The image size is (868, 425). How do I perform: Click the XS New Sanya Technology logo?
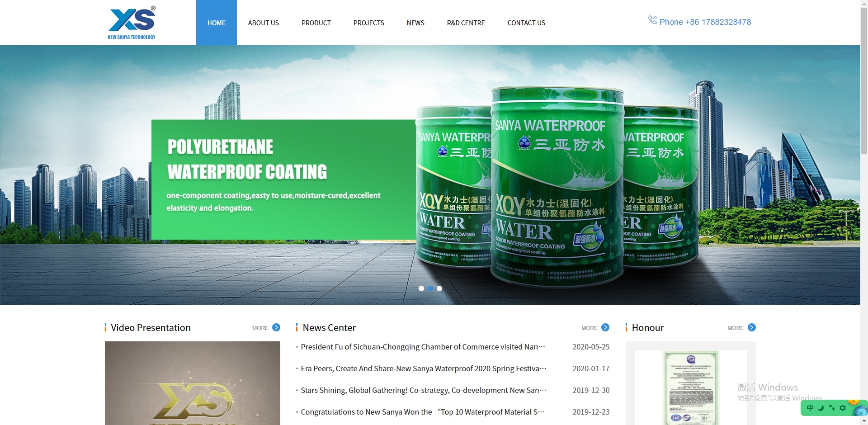point(132,23)
